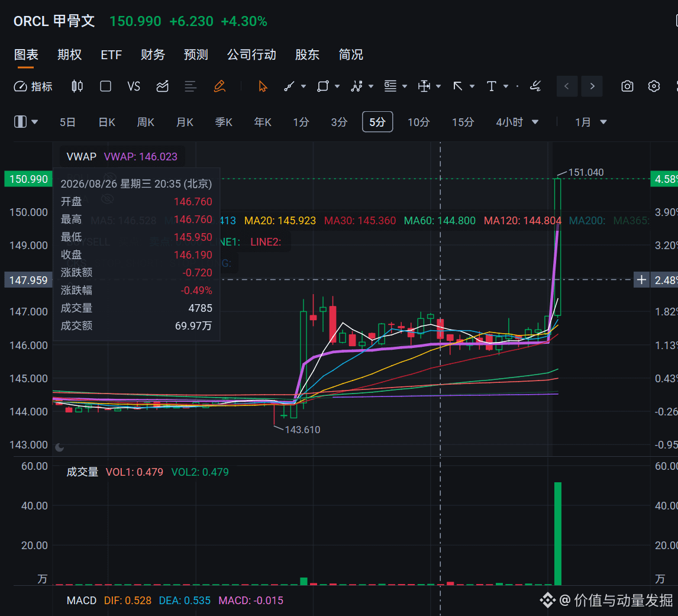Image resolution: width=678 pixels, height=616 pixels.
Task: Expand the Fibonacci tool dropdown arrow
Action: pos(405,86)
